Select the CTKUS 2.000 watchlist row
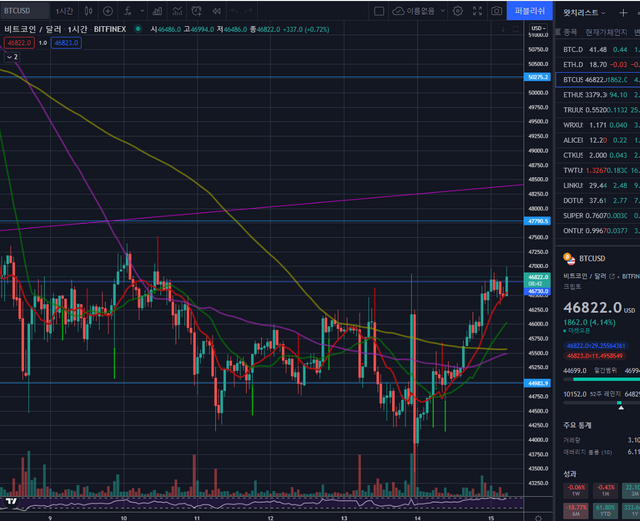This screenshot has height=521, width=640. pos(598,155)
